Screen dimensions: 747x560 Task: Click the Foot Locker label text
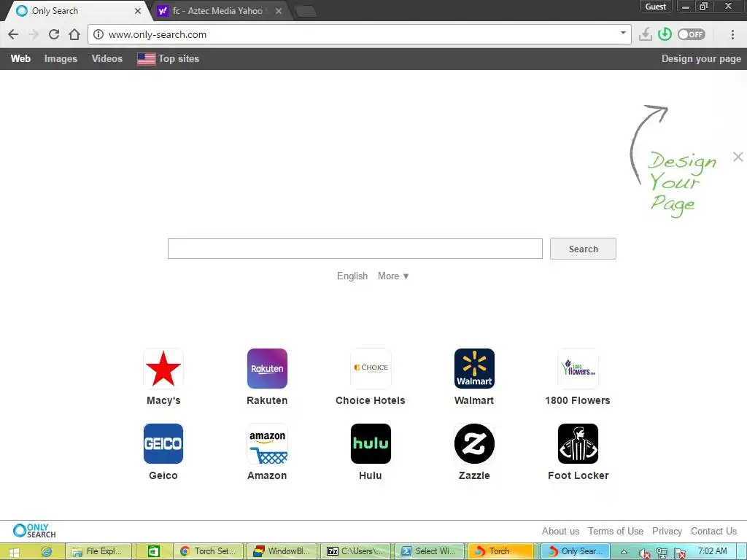pyautogui.click(x=578, y=475)
